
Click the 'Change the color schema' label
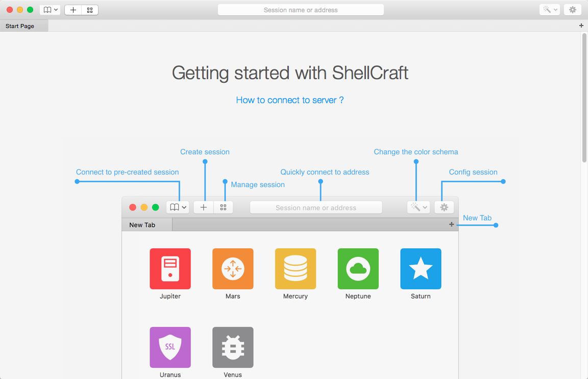point(416,152)
